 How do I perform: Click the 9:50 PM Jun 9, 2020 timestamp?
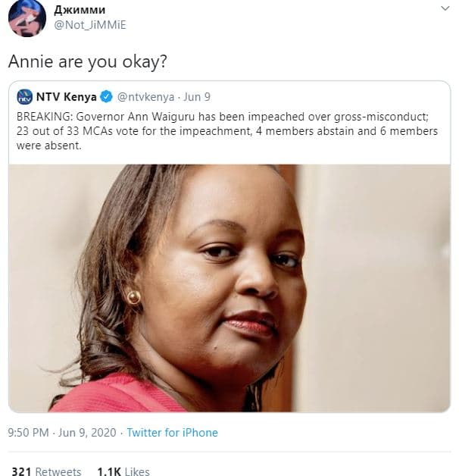point(62,433)
